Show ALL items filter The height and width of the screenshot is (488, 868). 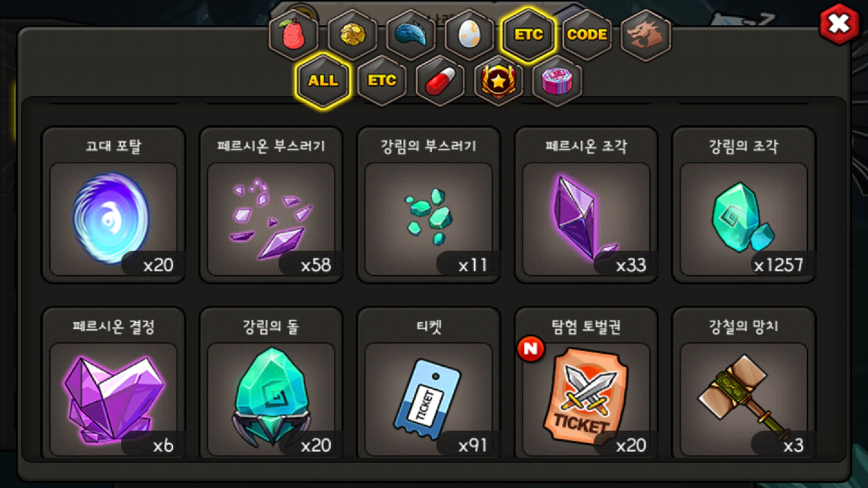[323, 80]
